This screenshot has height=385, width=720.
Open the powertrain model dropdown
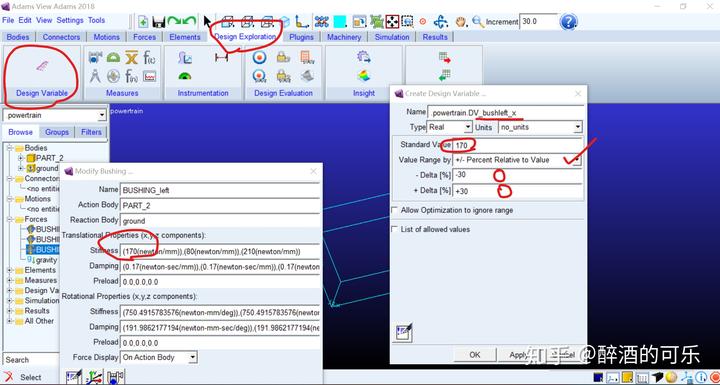pos(102,115)
